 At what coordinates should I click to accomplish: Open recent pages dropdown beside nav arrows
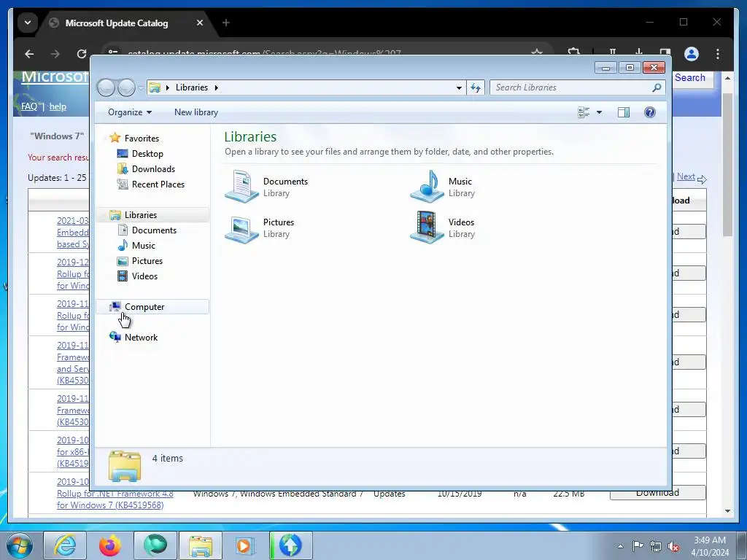141,88
